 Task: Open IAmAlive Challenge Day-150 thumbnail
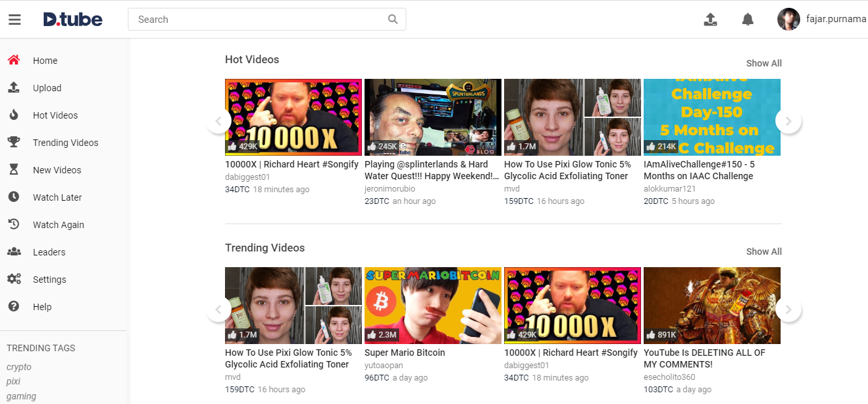[x=712, y=117]
